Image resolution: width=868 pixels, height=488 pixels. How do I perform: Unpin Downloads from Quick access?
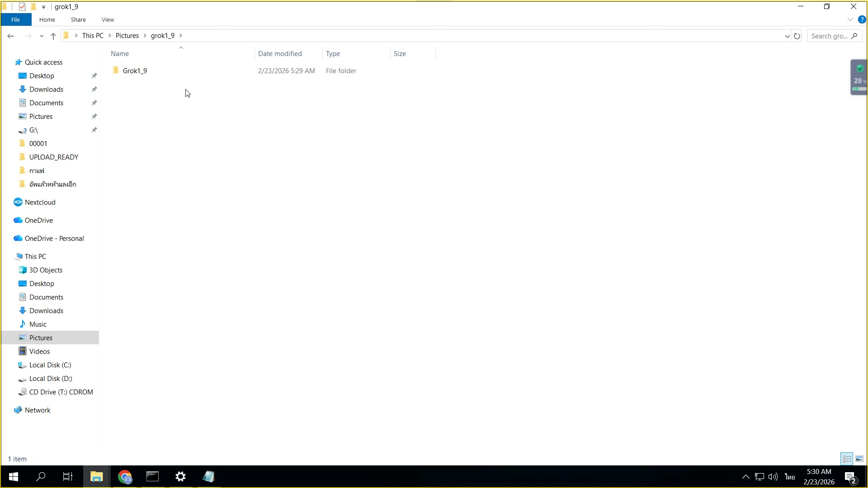pyautogui.click(x=94, y=89)
